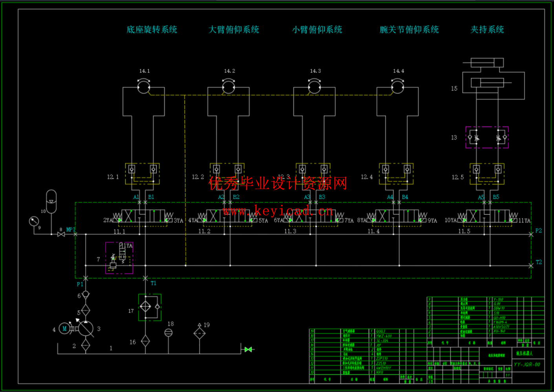The width and height of the screenshot is (554, 392).
Task: Click the P2 port label
Action: point(538,231)
